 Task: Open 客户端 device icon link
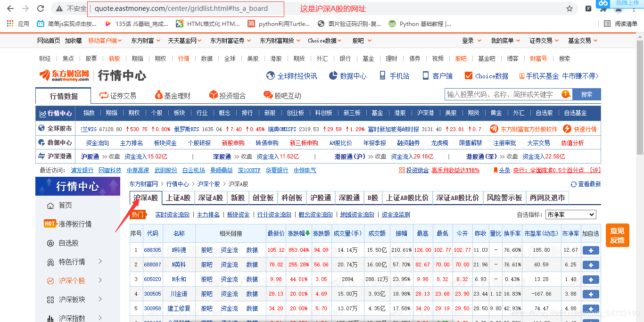(438, 76)
